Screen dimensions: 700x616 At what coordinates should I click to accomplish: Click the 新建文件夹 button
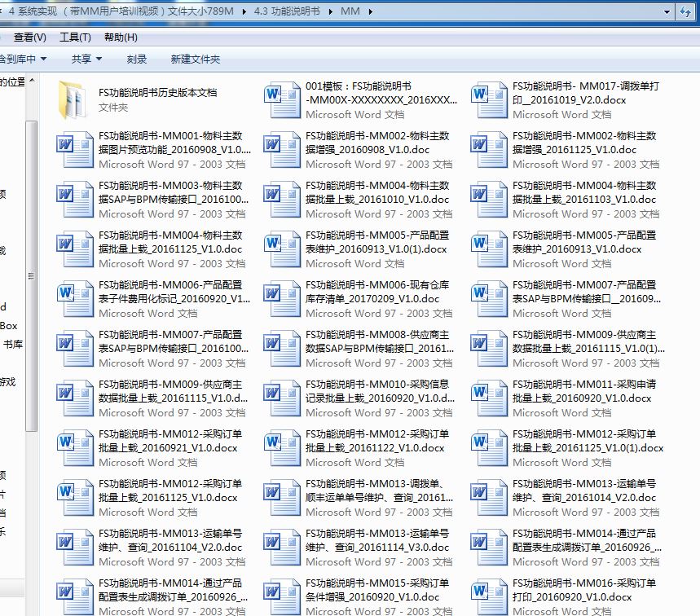(195, 59)
